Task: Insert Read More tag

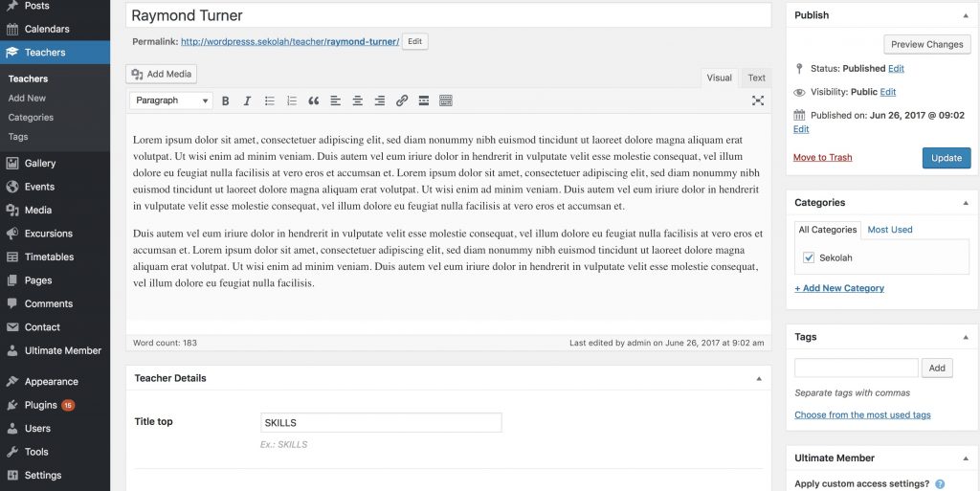Action: pyautogui.click(x=424, y=100)
